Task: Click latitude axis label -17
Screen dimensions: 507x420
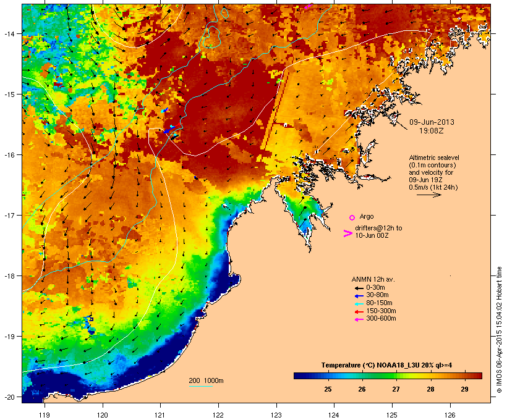Action: tap(9, 215)
